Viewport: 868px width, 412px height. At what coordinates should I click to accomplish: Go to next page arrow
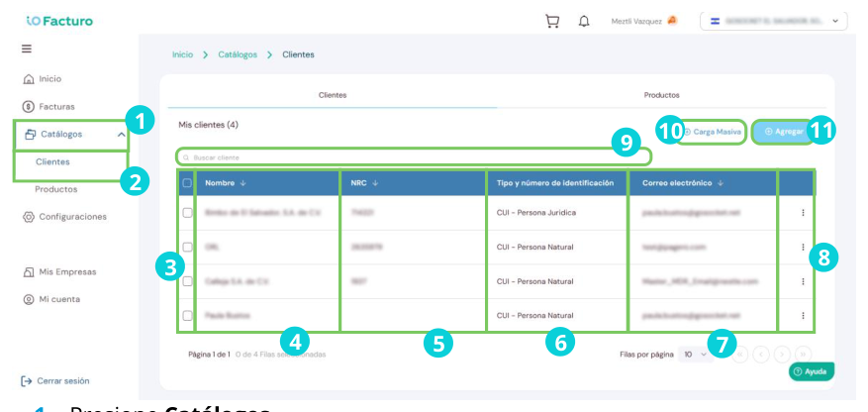tap(782, 355)
